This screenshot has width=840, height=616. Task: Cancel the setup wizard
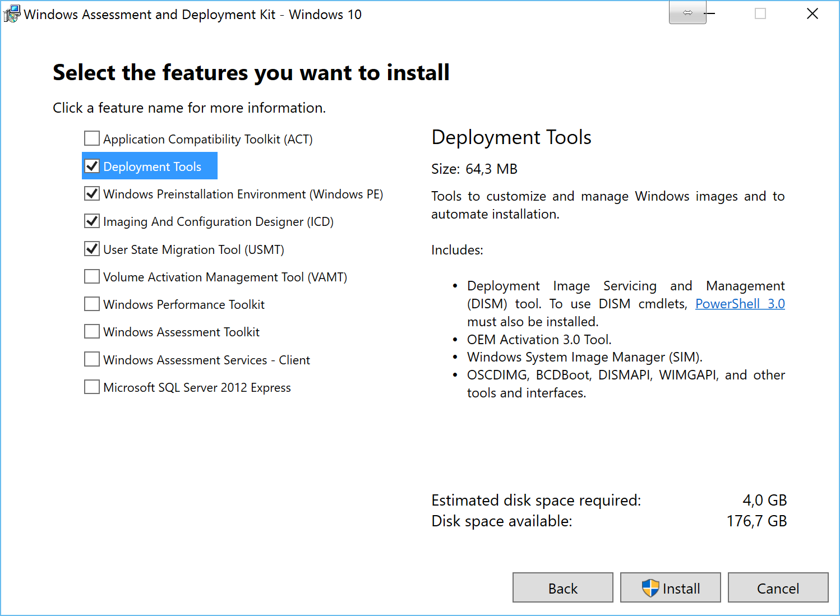point(778,588)
